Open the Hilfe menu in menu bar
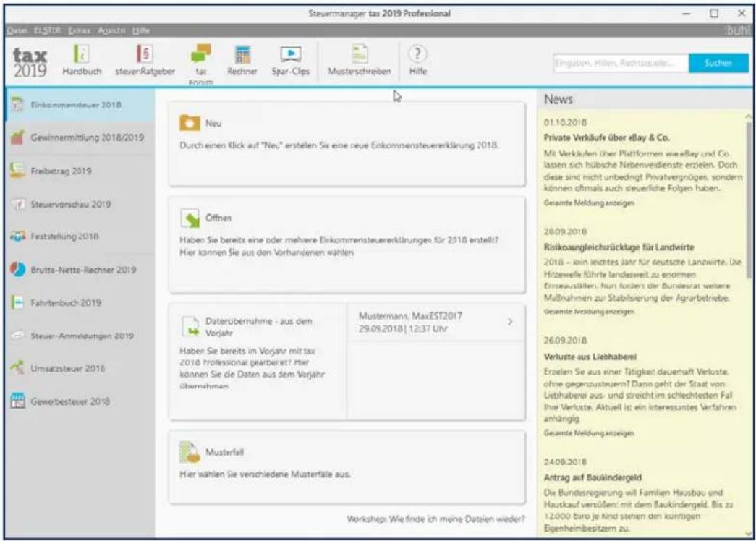Screen dimensions: 756x541 click(x=141, y=31)
